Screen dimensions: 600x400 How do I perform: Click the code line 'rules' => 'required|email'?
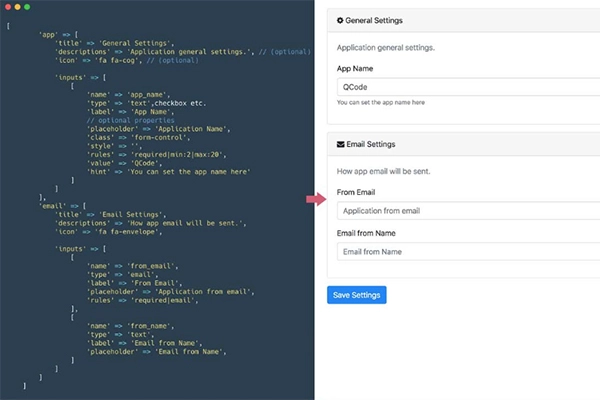pos(143,300)
